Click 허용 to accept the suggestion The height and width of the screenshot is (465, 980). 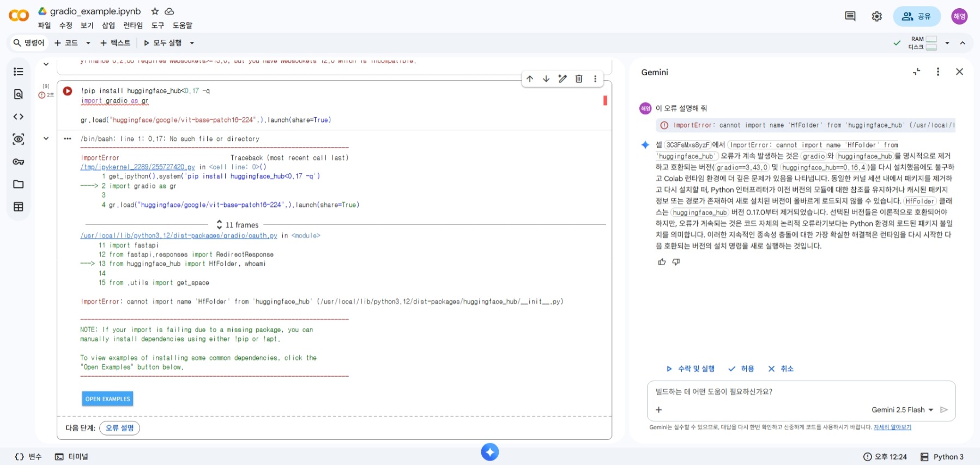coord(741,369)
